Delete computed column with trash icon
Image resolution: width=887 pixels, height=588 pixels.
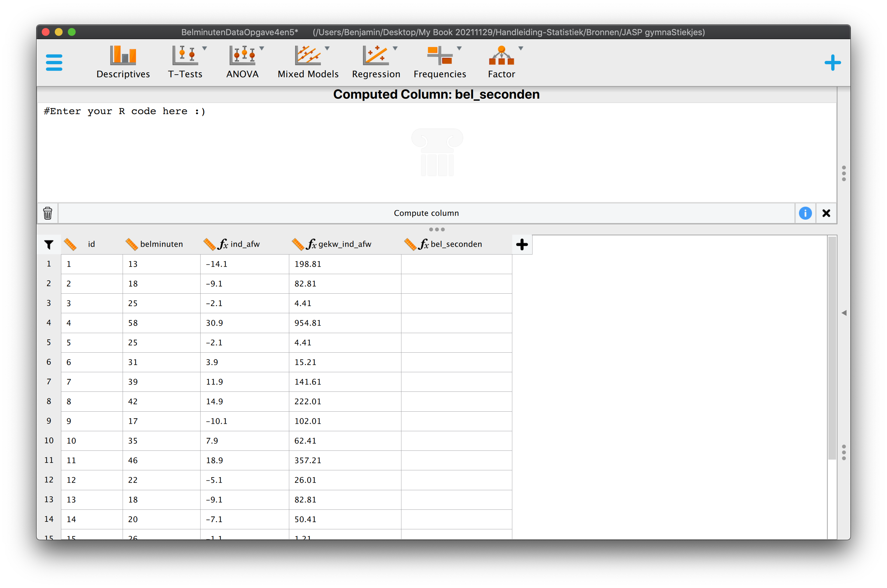pyautogui.click(x=48, y=213)
